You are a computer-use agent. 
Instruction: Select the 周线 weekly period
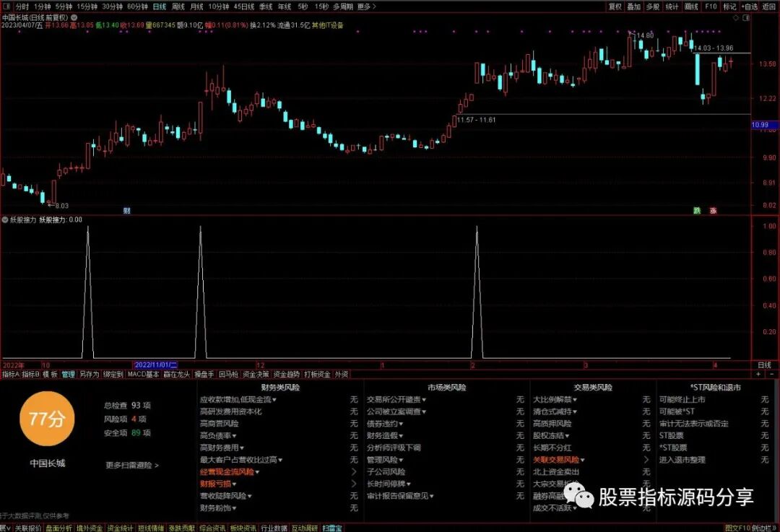[x=178, y=6]
